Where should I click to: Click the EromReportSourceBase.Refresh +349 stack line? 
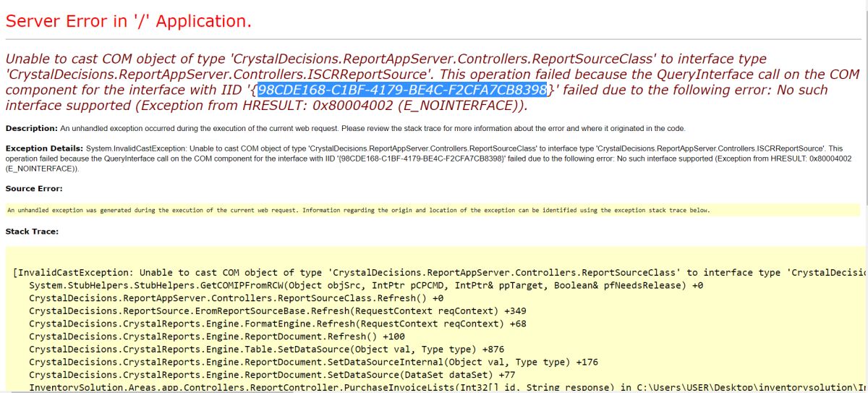(x=278, y=311)
